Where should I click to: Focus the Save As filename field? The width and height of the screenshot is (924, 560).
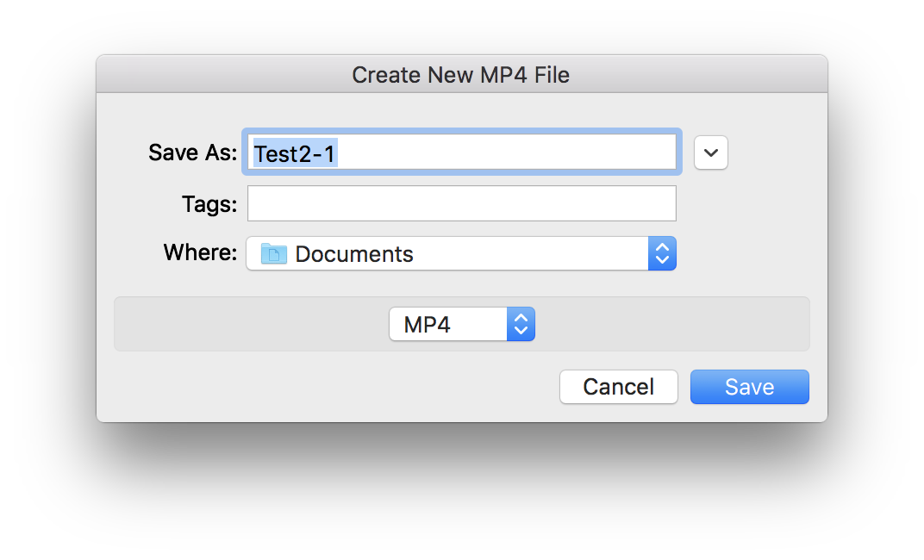click(517, 152)
